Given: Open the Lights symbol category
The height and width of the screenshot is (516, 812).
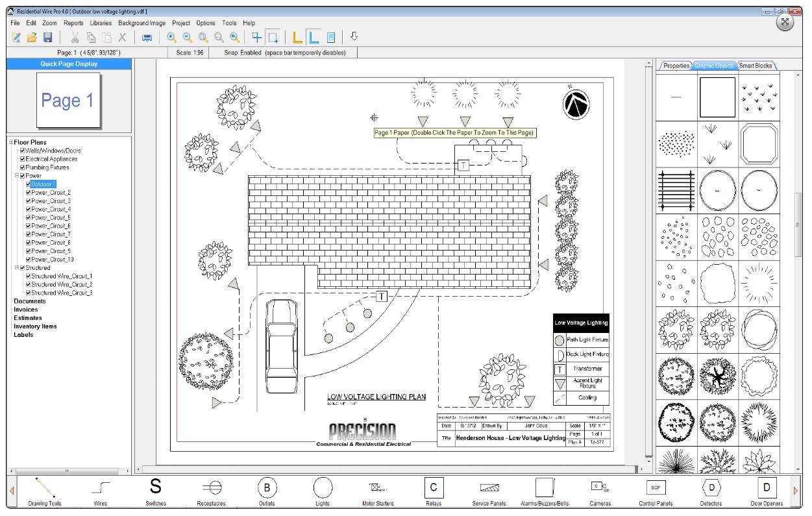Looking at the screenshot, I should [323, 491].
